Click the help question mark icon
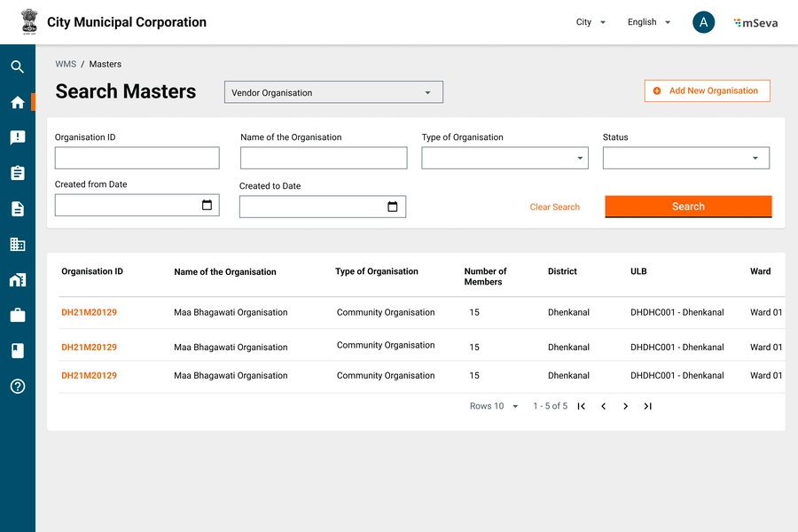Image resolution: width=798 pixels, height=532 pixels. click(x=18, y=387)
